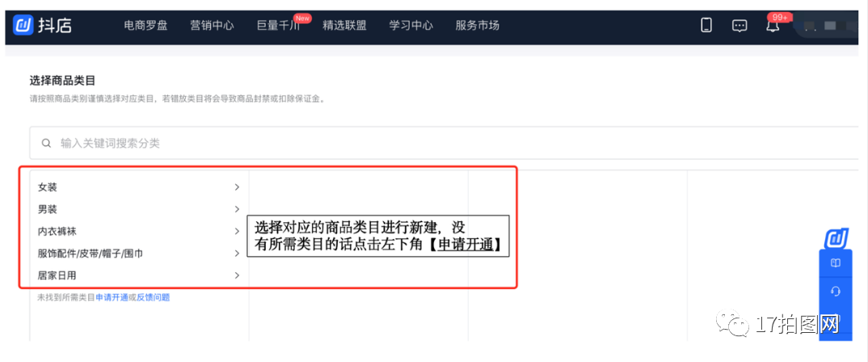Open the 营销中心 menu
Image resolution: width=868 pixels, height=362 pixels.
coord(212,26)
